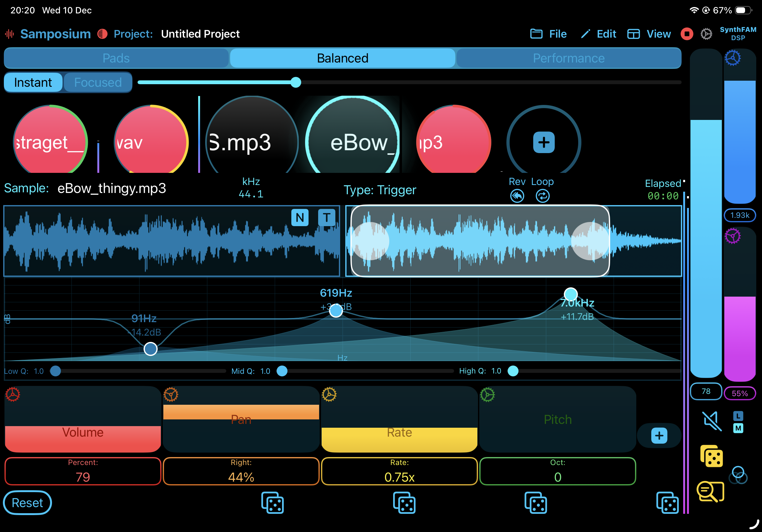This screenshot has width=762, height=532.
Task: Click the purple wheel icon above the purple meter
Action: point(732,236)
